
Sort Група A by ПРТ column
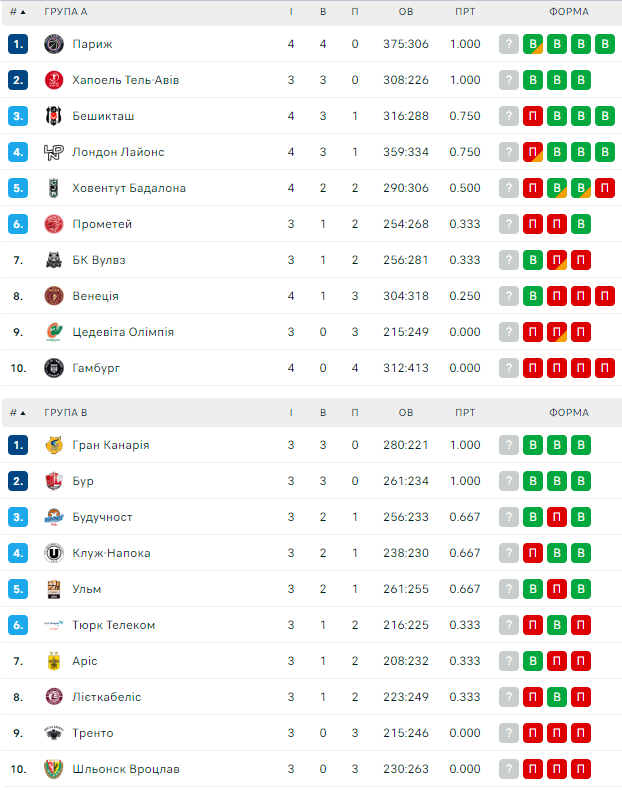[465, 12]
